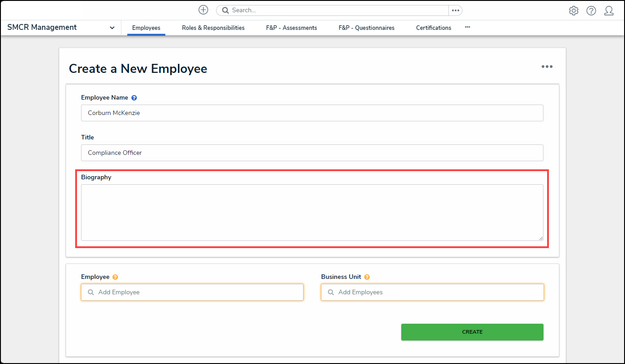Go to the Certifications tab
The height and width of the screenshot is (364, 625).
[433, 28]
